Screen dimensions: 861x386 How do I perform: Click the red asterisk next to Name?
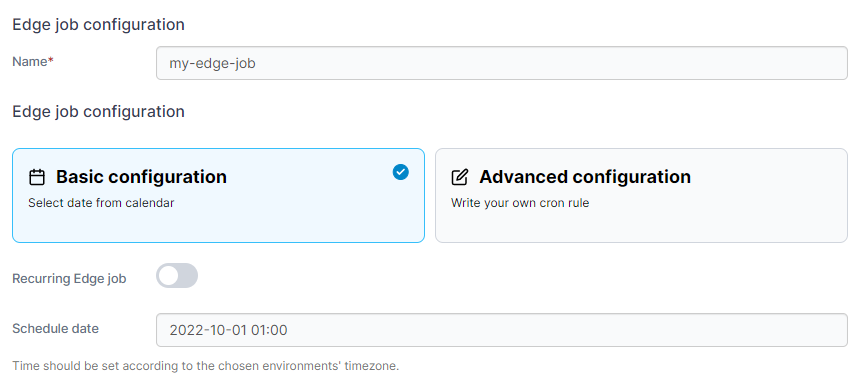click(51, 61)
